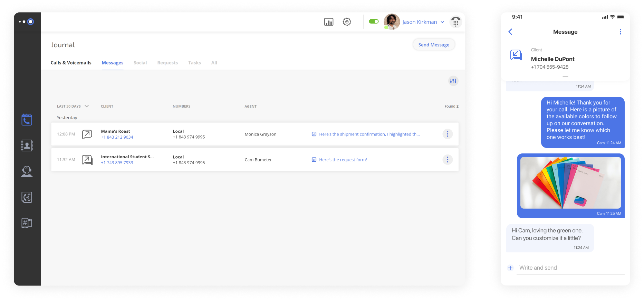This screenshot has height=301, width=644.
Task: Click the International Student S... client name
Action: pyautogui.click(x=127, y=157)
